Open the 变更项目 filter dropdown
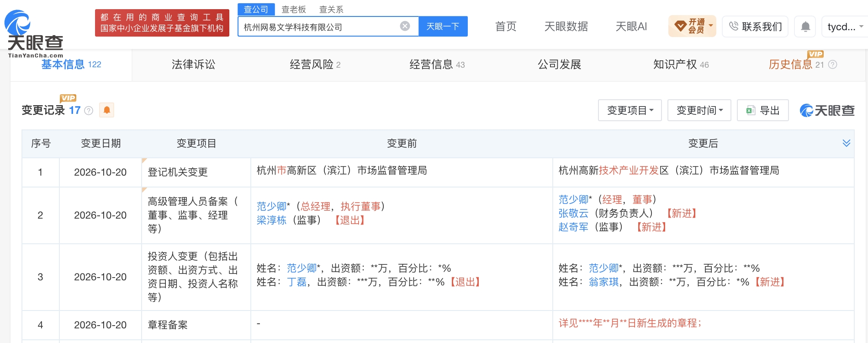This screenshot has width=868, height=343. pyautogui.click(x=630, y=110)
